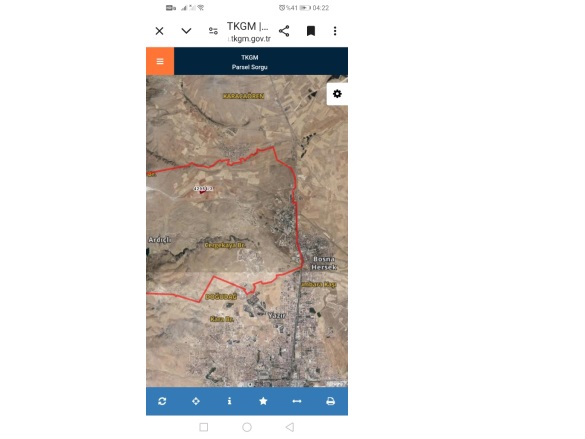Open the orange hamburger menu
The height and width of the screenshot is (439, 585).
(160, 61)
